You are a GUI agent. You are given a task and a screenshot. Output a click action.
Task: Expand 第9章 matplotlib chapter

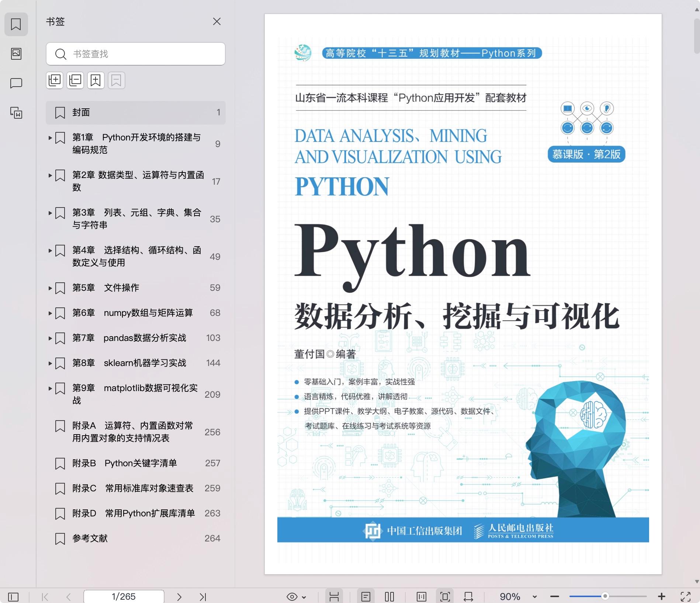[50, 388]
